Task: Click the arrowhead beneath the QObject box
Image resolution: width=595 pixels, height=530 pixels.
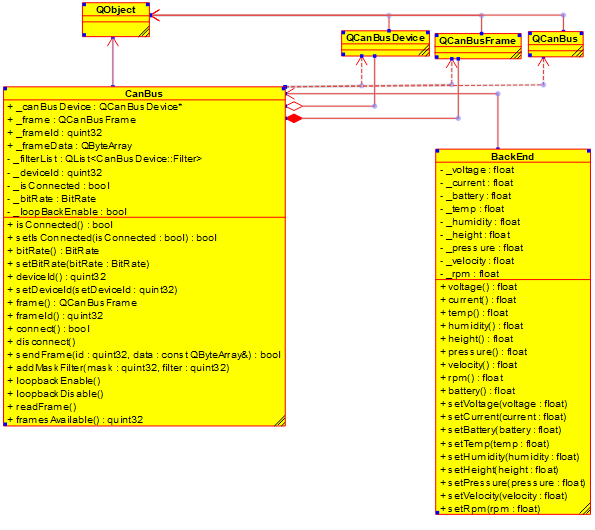Action: (x=113, y=41)
